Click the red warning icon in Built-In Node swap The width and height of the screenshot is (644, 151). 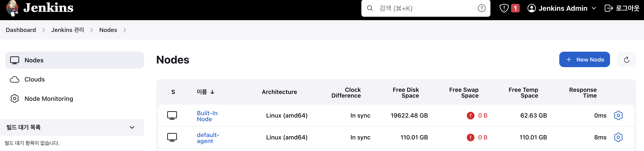[x=470, y=115]
